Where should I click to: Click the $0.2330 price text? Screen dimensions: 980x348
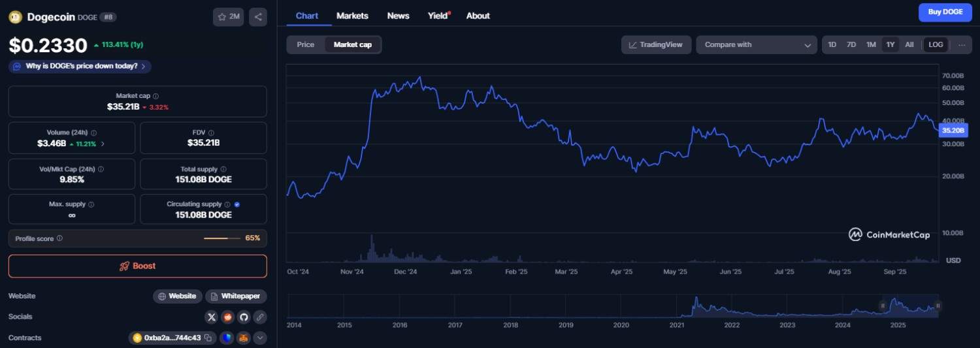(x=48, y=45)
